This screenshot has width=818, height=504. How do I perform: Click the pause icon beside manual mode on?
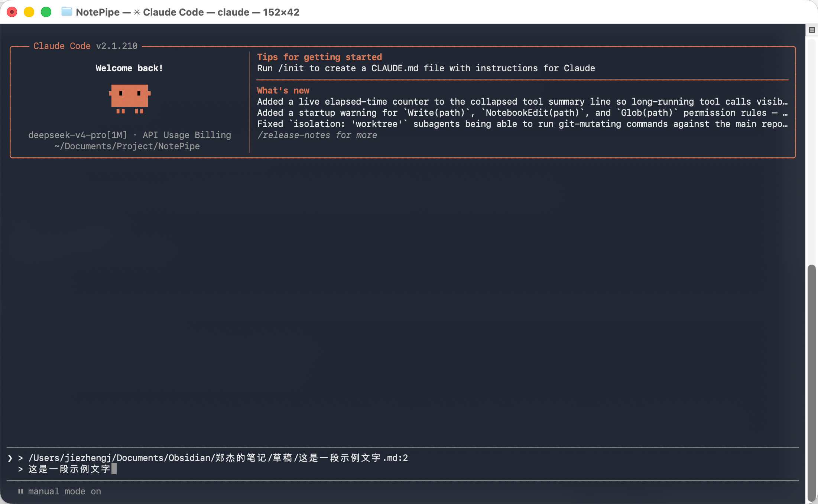pos(20,491)
